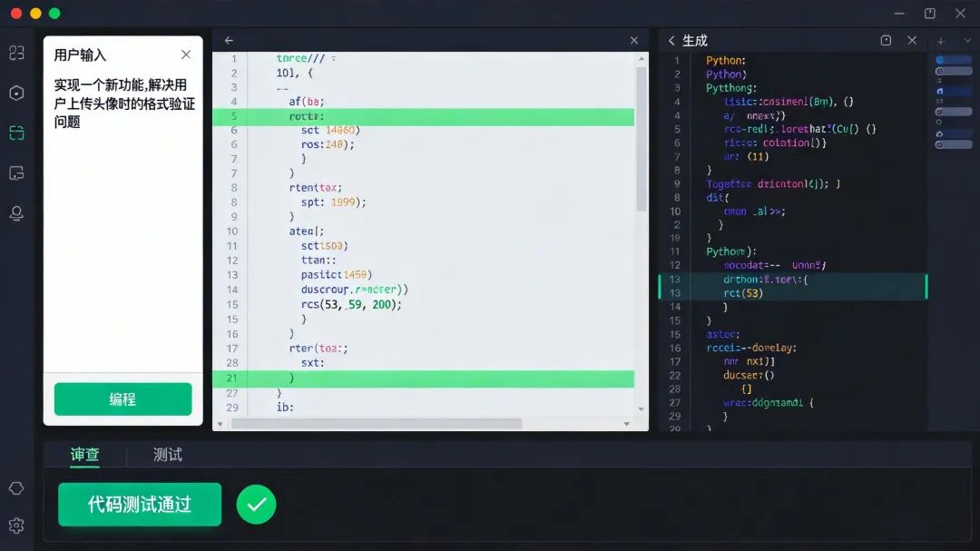Collapse the 生成 panel with back chevron
This screenshot has width=980, height=551.
[671, 41]
